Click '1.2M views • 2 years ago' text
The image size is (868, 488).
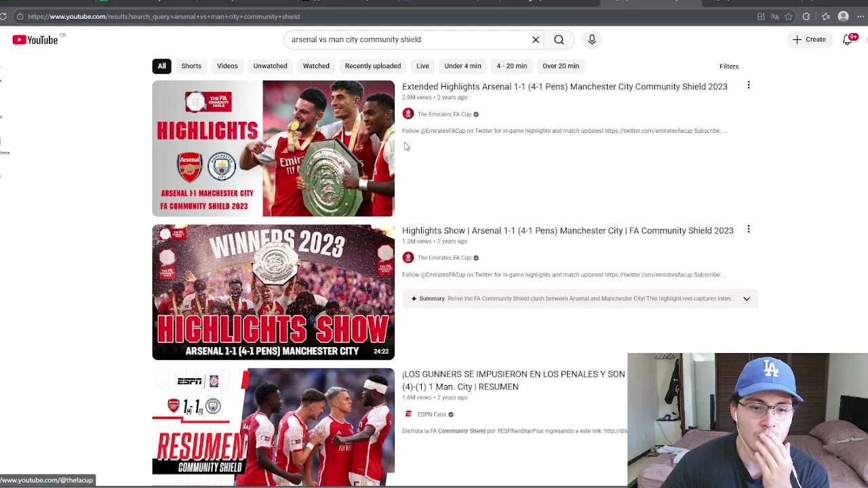(435, 241)
